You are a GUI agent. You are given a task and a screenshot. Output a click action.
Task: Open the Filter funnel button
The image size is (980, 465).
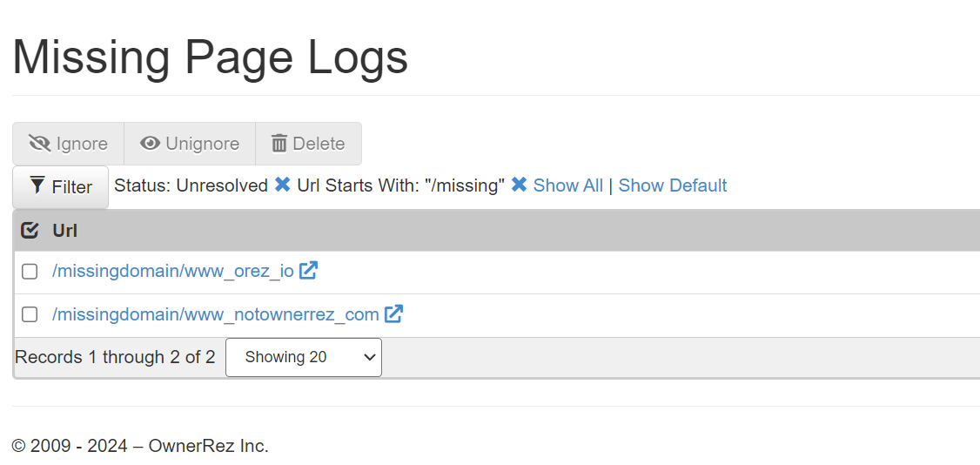(x=61, y=187)
